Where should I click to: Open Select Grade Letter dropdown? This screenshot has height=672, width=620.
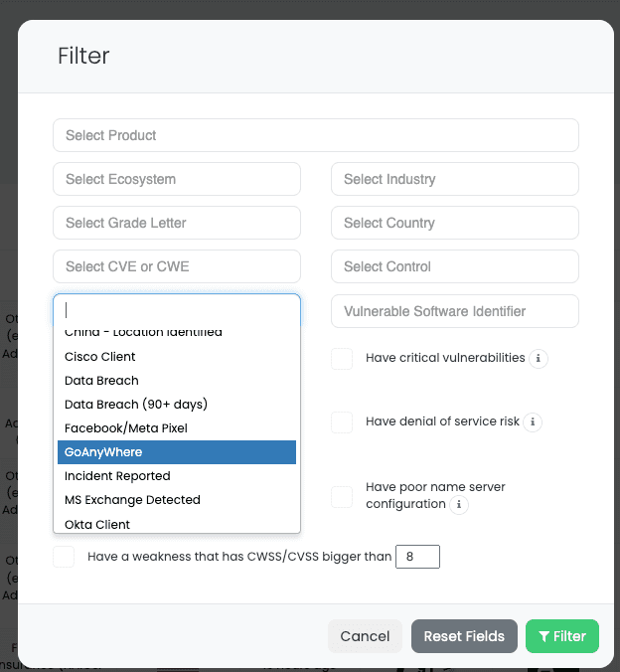[176, 223]
